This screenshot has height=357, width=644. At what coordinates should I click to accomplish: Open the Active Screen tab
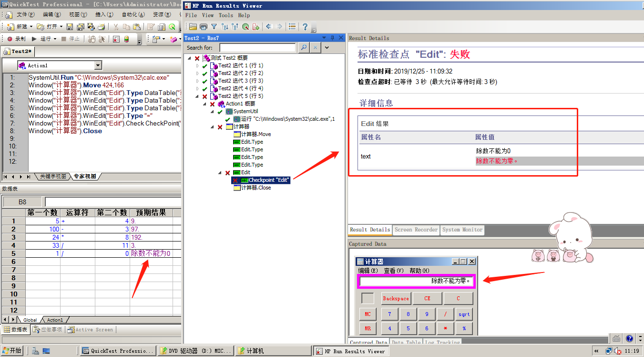[x=91, y=329]
